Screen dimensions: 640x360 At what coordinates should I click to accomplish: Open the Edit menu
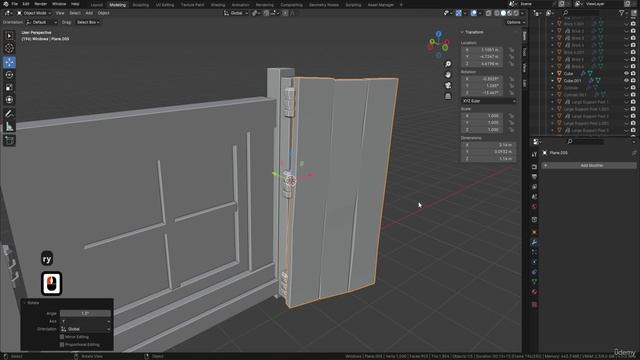26,4
